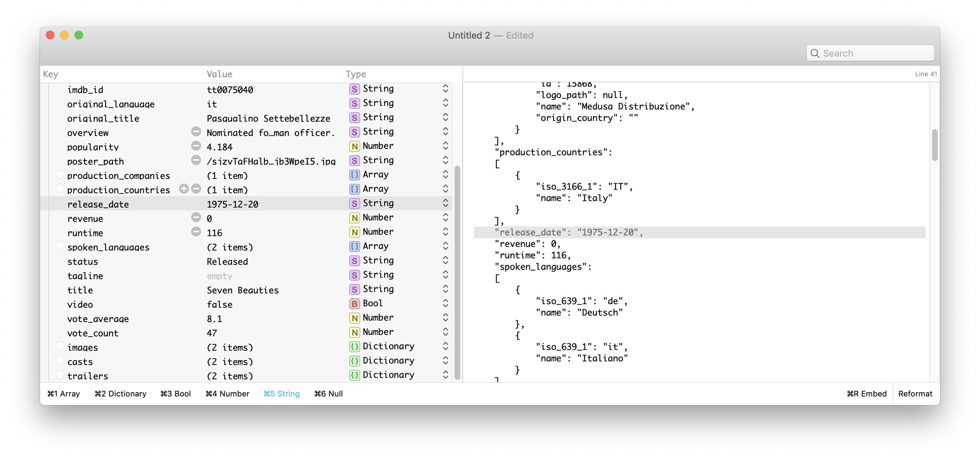Remove the popularity row with minus icon
Viewport: 980px width, 458px height.
[x=196, y=146]
